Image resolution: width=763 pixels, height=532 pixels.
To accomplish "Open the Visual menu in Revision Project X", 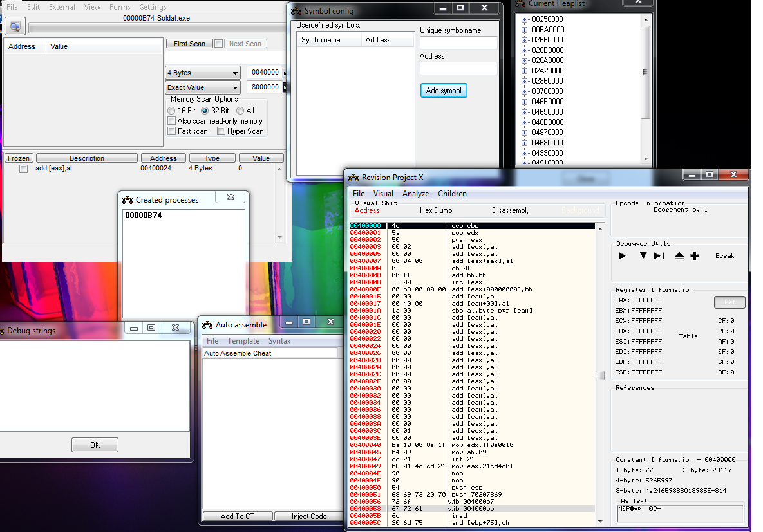I will [x=384, y=194].
